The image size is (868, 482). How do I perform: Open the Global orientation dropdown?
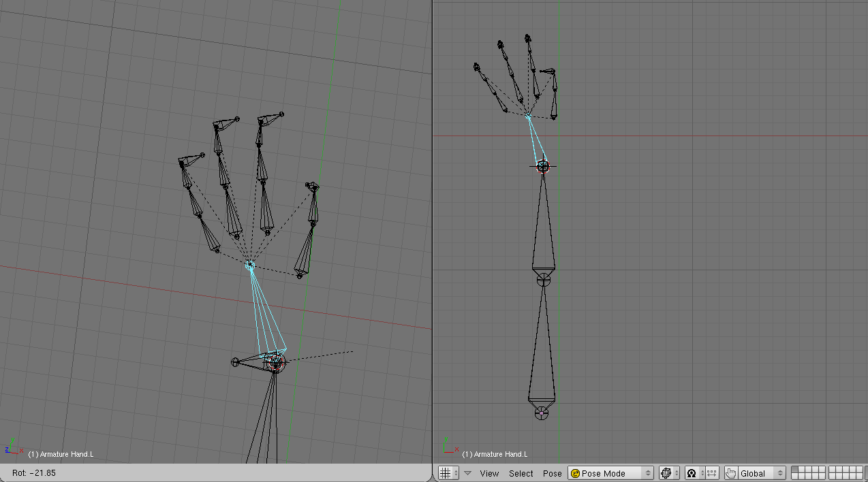click(762, 473)
